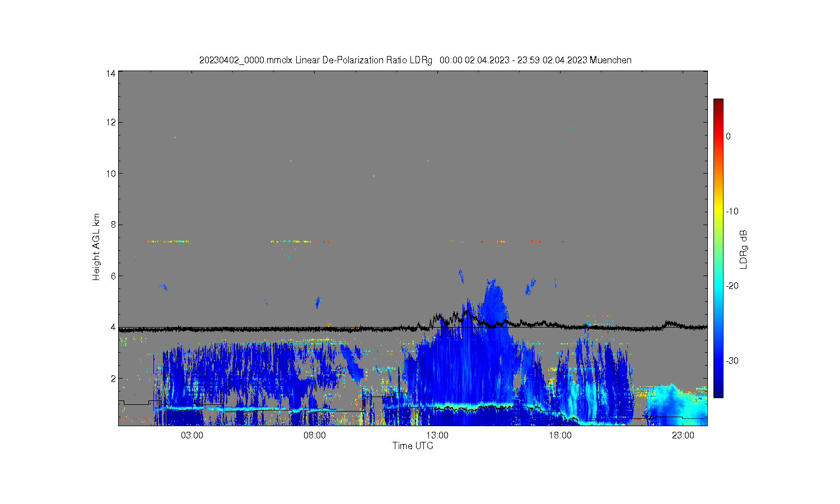The width and height of the screenshot is (840, 504).
Task: Click the 18:00 time tick label
Action: point(560,436)
